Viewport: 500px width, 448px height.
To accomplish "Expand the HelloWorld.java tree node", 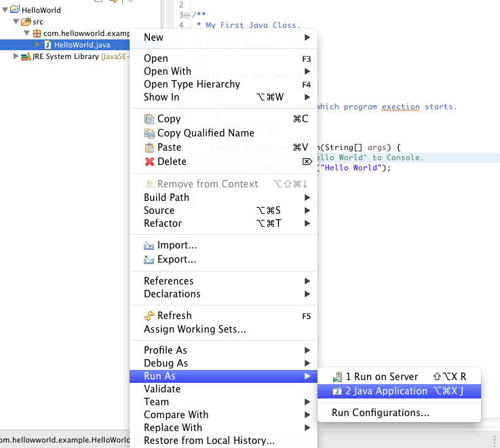I will 37,44.
